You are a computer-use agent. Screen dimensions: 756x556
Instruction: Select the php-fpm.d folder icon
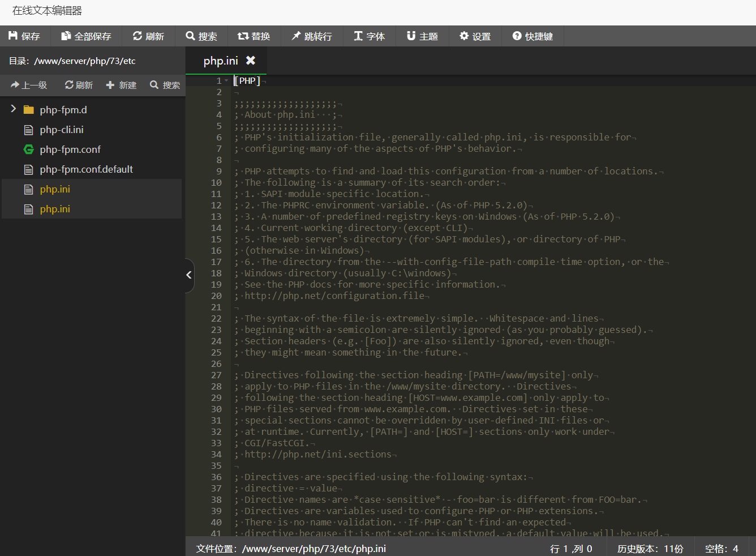tap(29, 110)
